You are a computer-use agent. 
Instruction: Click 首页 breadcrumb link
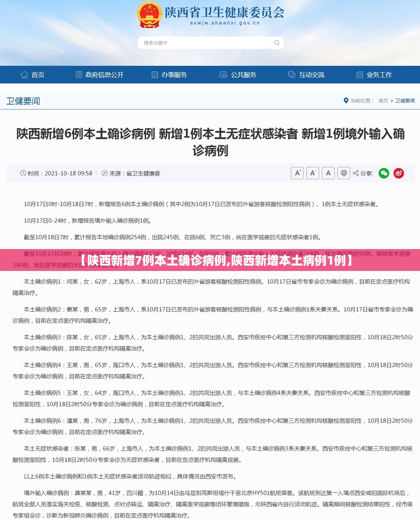[383, 101]
